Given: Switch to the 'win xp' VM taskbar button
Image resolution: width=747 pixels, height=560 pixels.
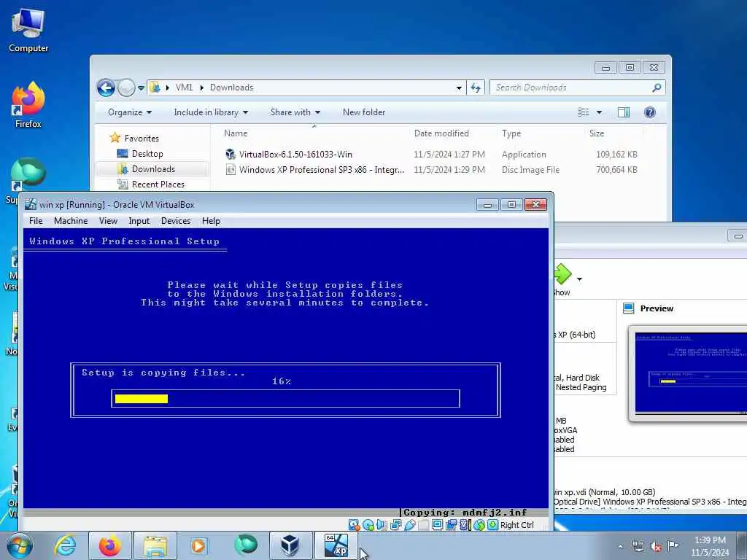Looking at the screenshot, I should 336,545.
